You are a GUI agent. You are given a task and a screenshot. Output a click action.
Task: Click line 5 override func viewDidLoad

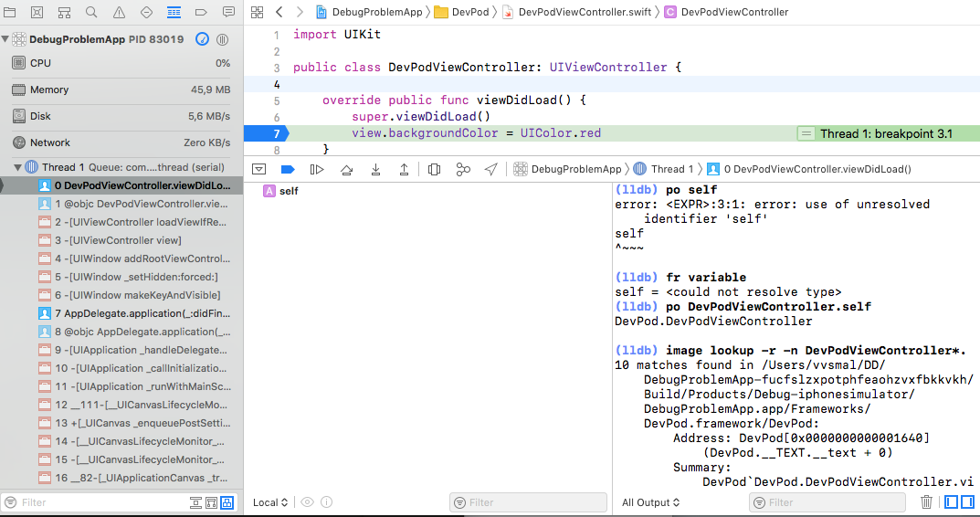coord(454,100)
